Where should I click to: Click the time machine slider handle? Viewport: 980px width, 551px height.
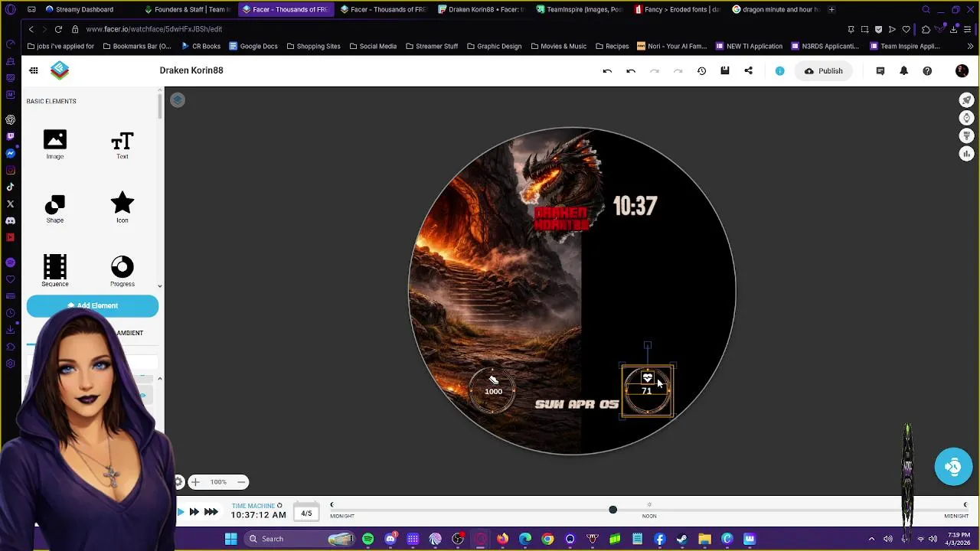tap(612, 510)
